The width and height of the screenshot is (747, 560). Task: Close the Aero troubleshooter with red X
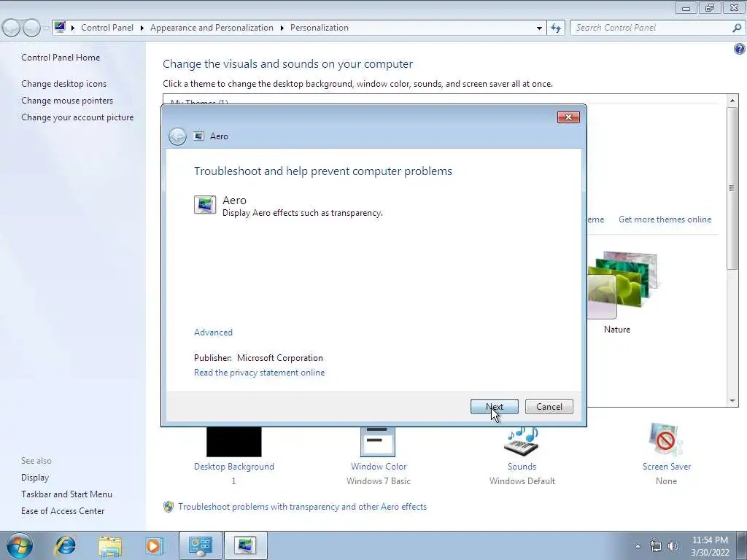(x=568, y=117)
